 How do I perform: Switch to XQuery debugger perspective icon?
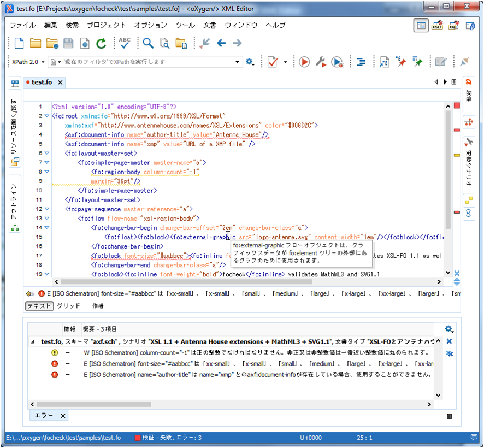coord(454,25)
